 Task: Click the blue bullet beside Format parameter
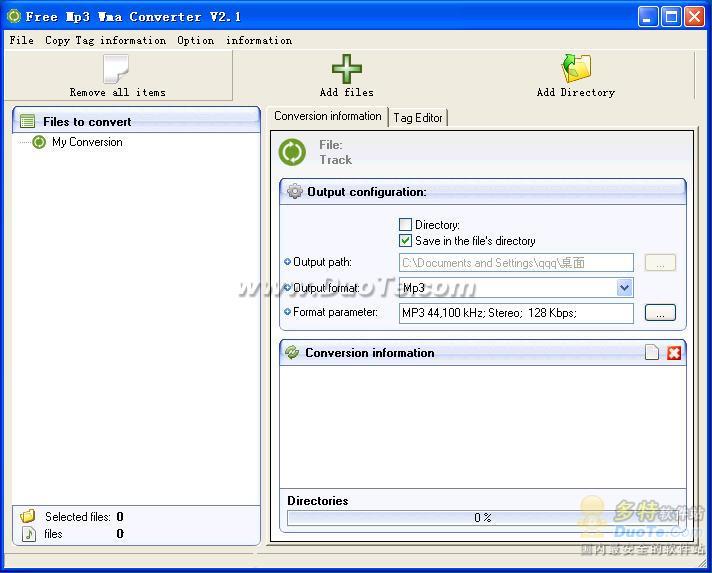click(x=287, y=311)
